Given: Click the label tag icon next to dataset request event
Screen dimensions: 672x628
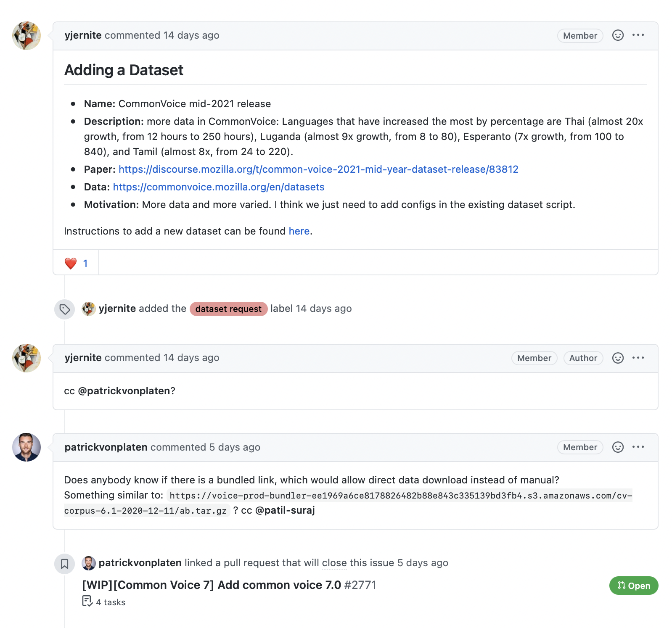Looking at the screenshot, I should (64, 309).
